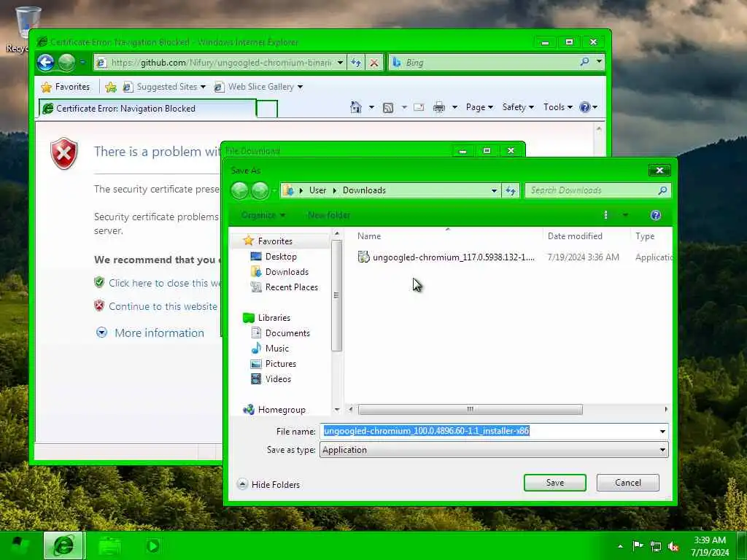Click the File name input field

489,431
